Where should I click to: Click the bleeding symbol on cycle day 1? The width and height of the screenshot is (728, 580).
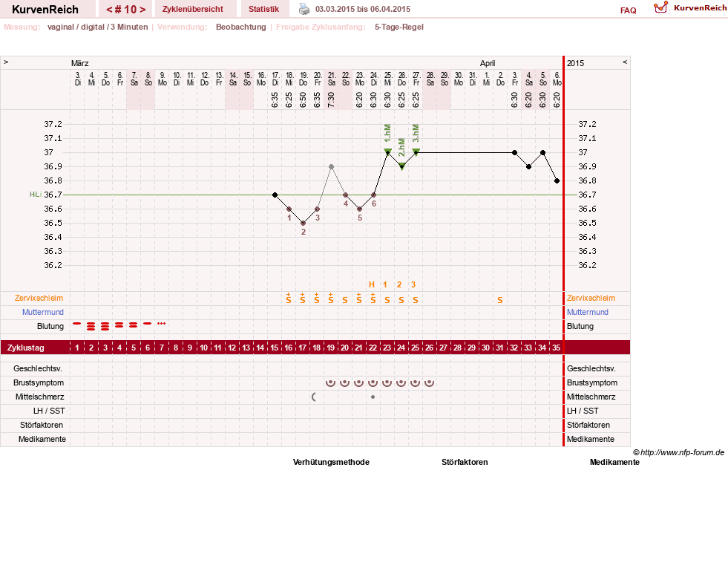tap(76, 323)
